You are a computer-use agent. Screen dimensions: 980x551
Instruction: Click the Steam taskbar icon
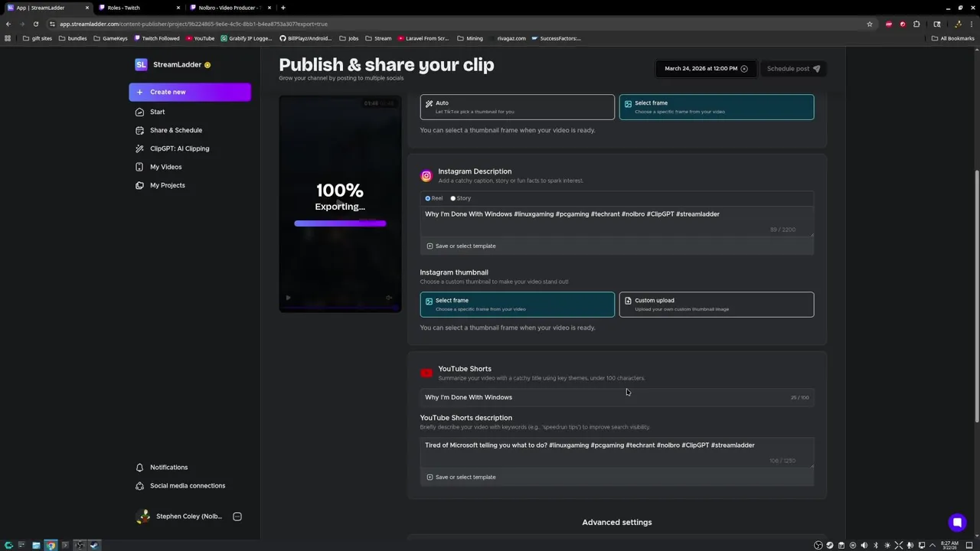tap(94, 545)
